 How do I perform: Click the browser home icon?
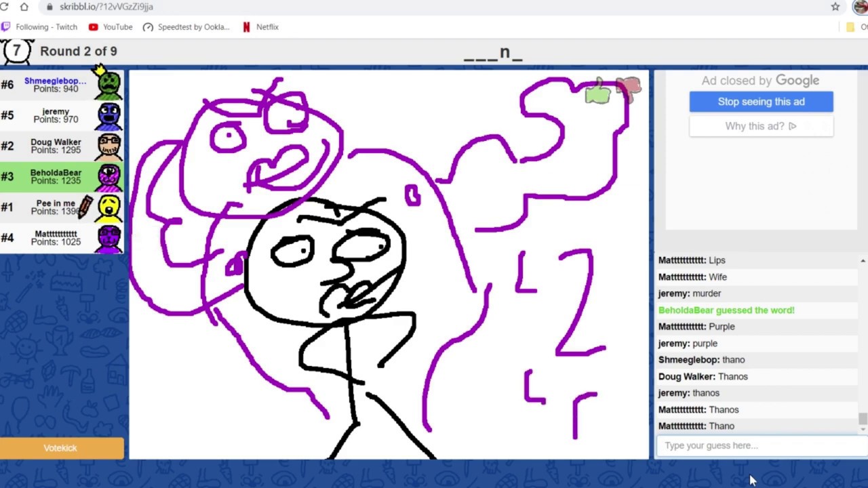click(24, 7)
